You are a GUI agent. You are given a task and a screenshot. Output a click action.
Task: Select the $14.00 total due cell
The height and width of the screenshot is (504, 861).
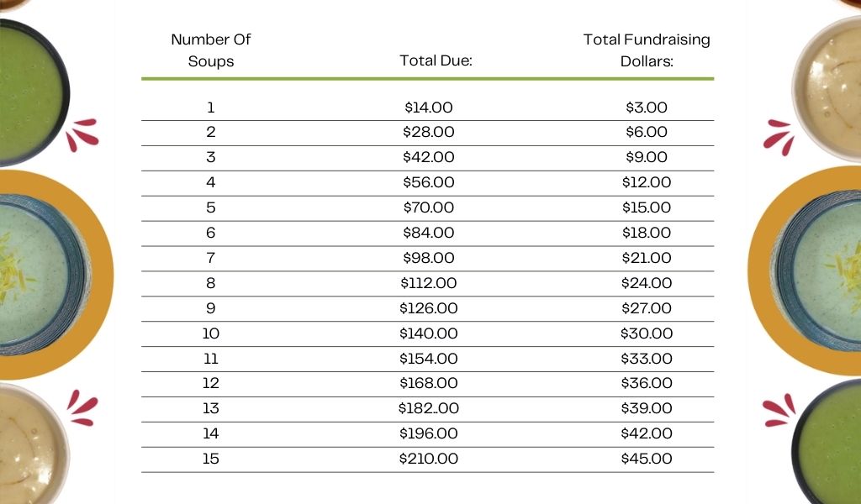point(429,108)
